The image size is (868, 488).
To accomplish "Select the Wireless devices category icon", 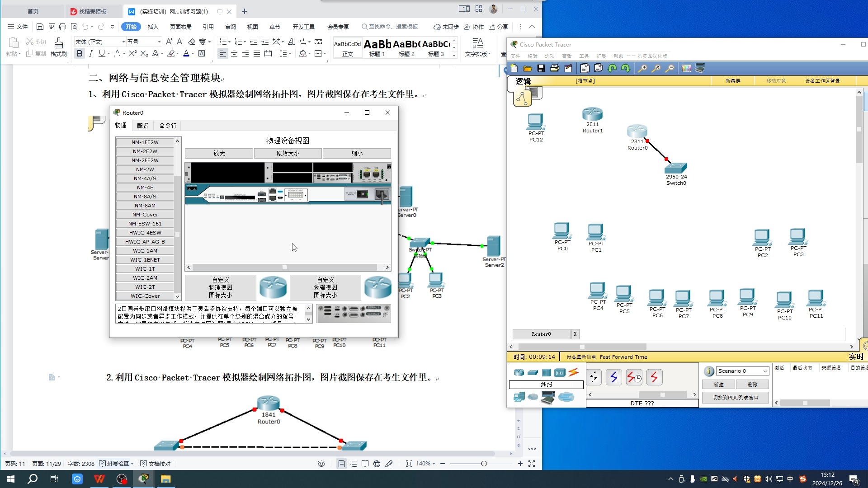I will pyautogui.click(x=560, y=372).
